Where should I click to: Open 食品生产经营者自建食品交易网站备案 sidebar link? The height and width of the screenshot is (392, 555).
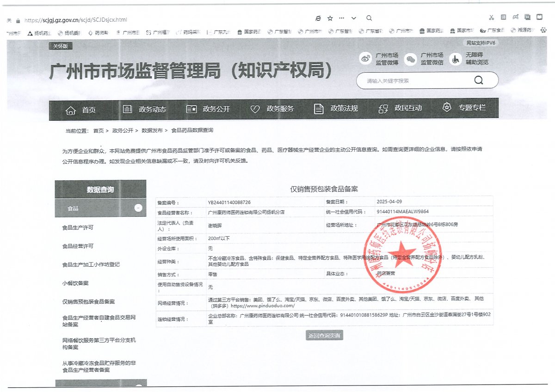[99, 321]
